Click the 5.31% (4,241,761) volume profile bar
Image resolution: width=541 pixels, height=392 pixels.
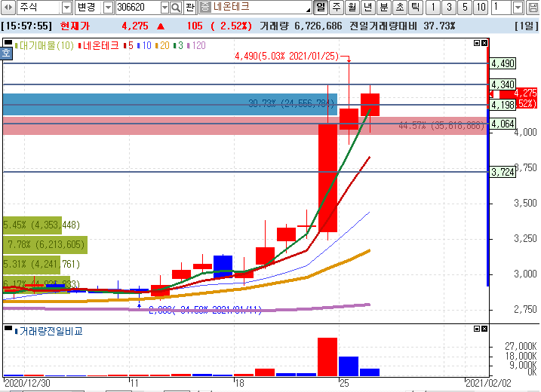click(32, 265)
